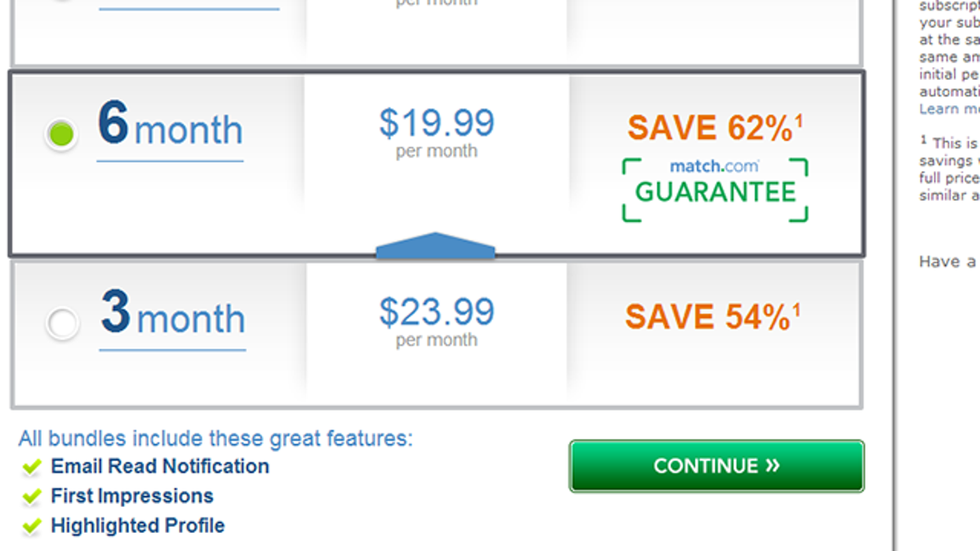Click the $23.99 per month price
This screenshot has width=980, height=551.
437,321
